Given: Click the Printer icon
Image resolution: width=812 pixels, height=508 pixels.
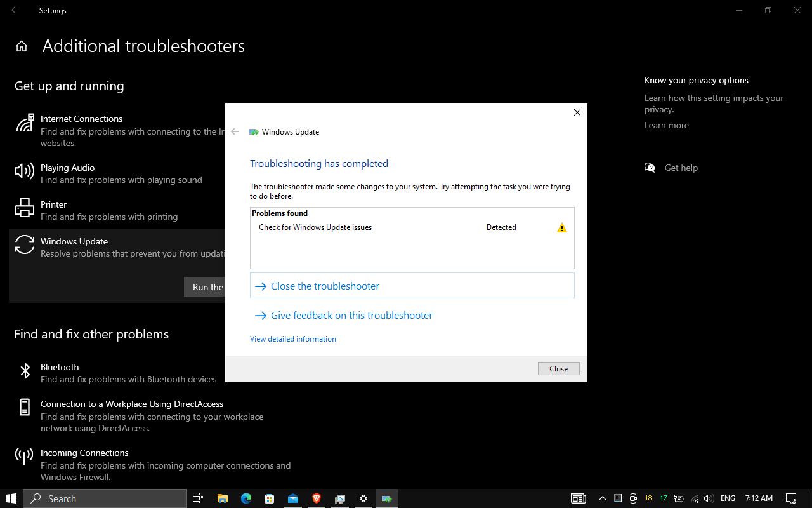Looking at the screenshot, I should pos(25,208).
